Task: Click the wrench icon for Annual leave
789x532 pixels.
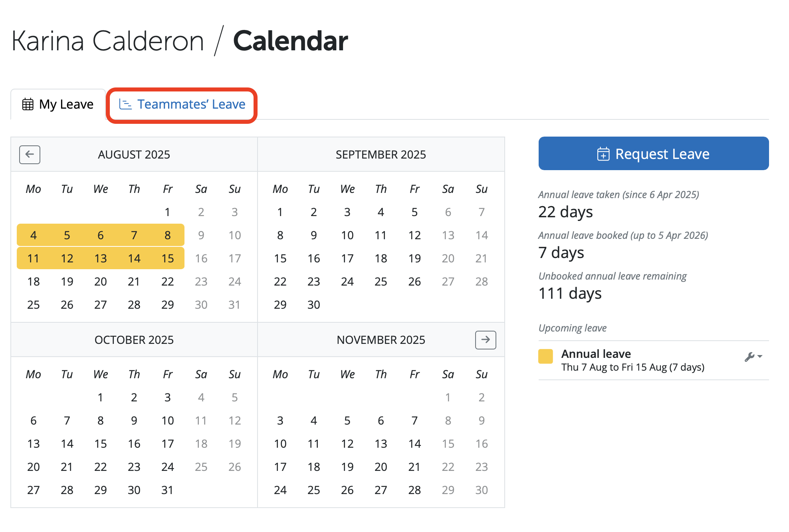Action: point(749,357)
